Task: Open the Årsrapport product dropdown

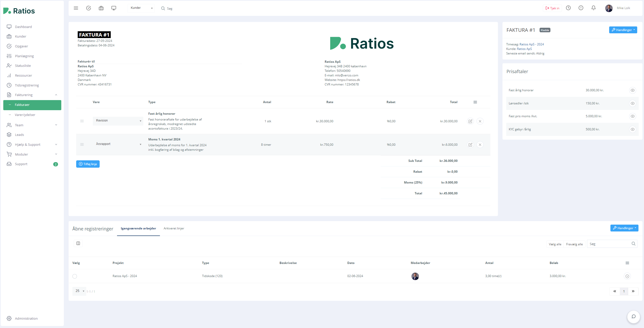Action: click(118, 144)
